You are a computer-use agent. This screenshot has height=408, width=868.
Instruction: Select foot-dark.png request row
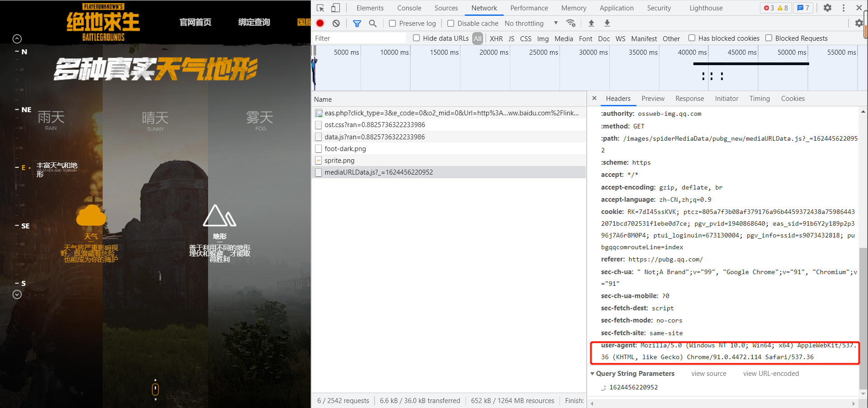449,149
